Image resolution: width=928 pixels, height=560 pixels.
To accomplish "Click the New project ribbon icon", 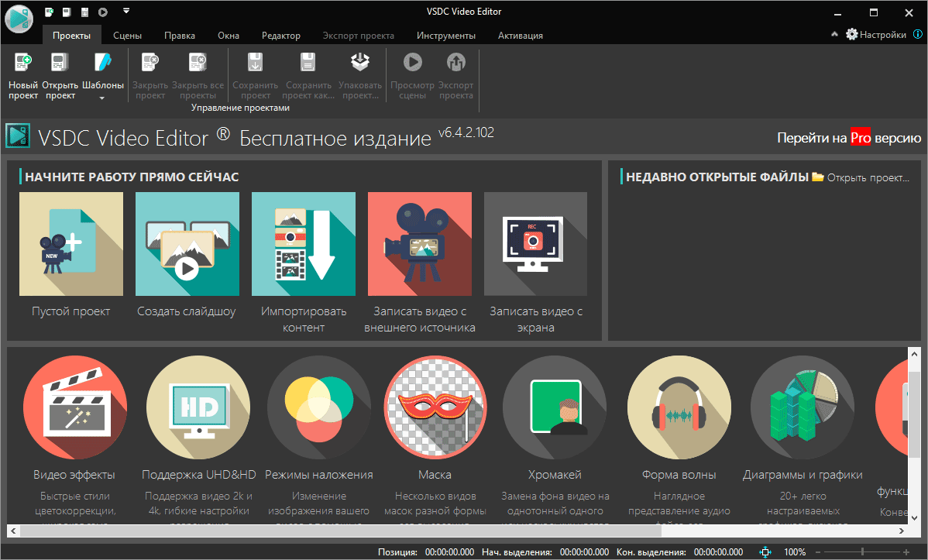I will 23,62.
